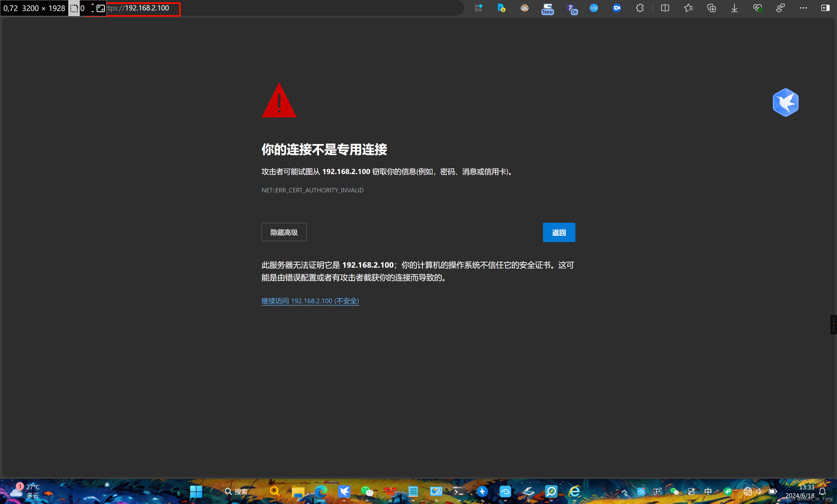The width and height of the screenshot is (837, 504).
Task: Launch WeChat from the taskbar
Action: [x=367, y=491]
